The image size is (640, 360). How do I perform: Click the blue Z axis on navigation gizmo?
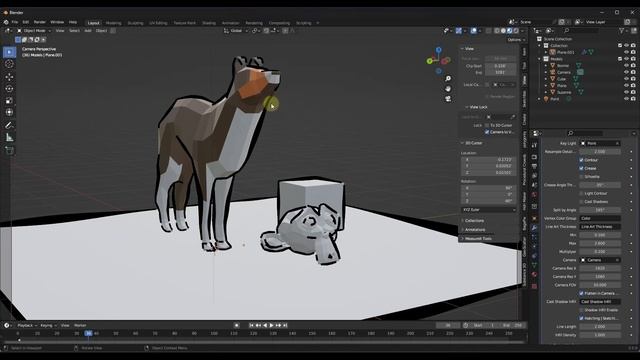tap(438, 50)
